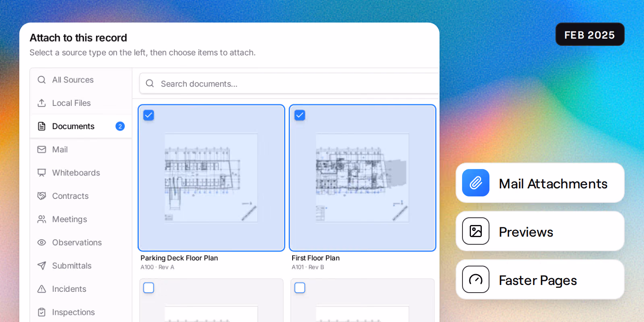Switch to the Observations source
The width and height of the screenshot is (644, 322).
point(81,242)
